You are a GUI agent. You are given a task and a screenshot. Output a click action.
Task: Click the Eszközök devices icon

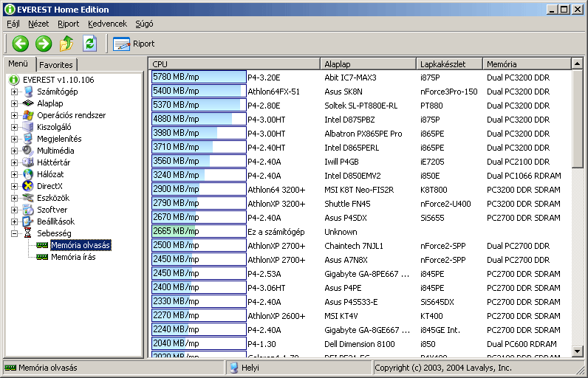(28, 197)
